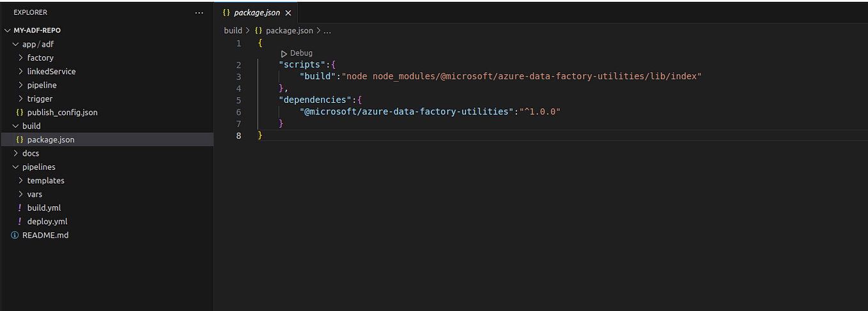Image resolution: width=868 pixels, height=311 pixels.
Task: Collapse the app/adf folder
Action: (x=16, y=45)
